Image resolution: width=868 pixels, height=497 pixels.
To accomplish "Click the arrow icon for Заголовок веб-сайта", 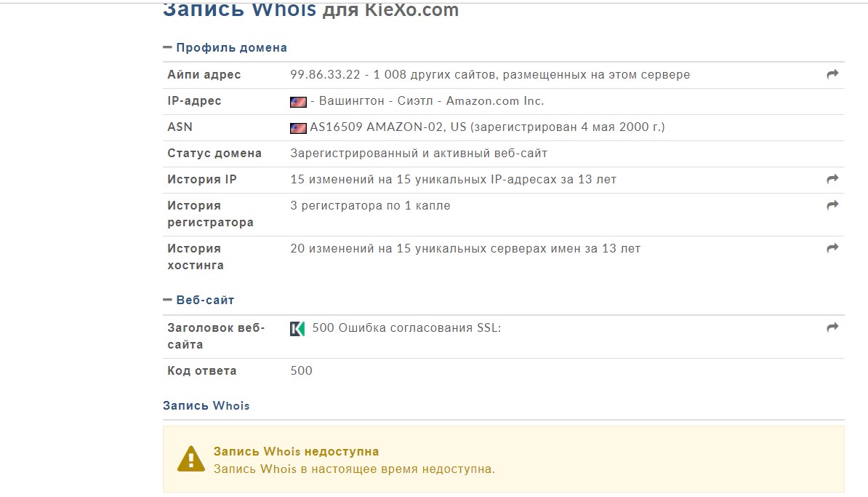I will click(x=832, y=327).
